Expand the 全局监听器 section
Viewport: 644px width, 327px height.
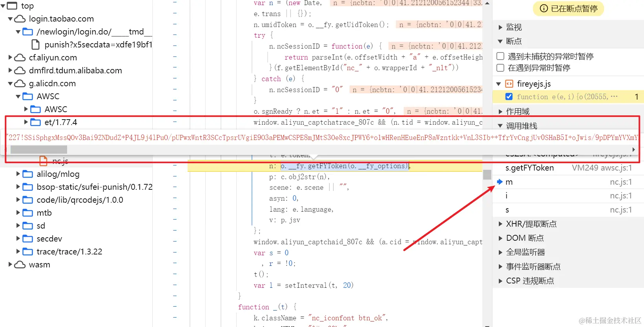click(x=500, y=252)
